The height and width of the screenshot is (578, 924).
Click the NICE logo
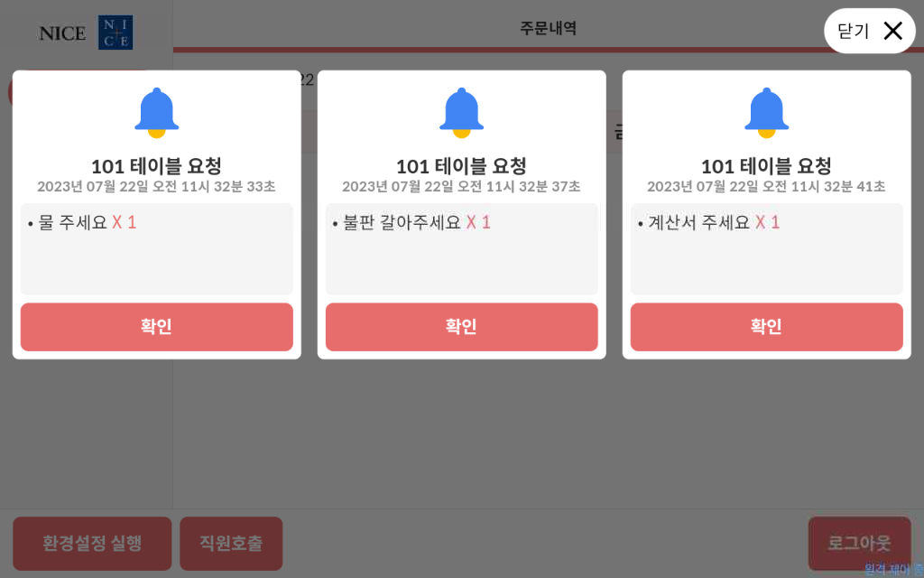click(87, 33)
